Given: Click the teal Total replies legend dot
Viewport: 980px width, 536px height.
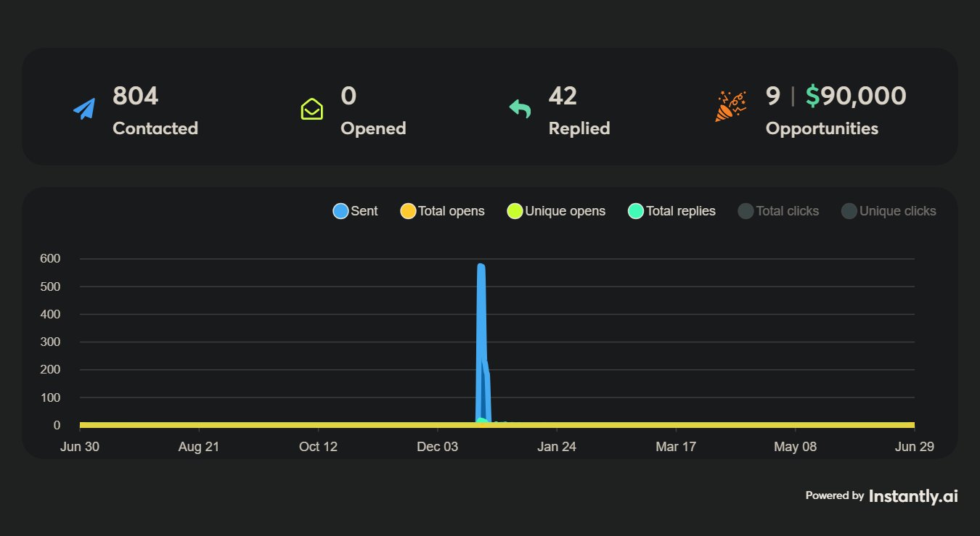Looking at the screenshot, I should [x=636, y=211].
